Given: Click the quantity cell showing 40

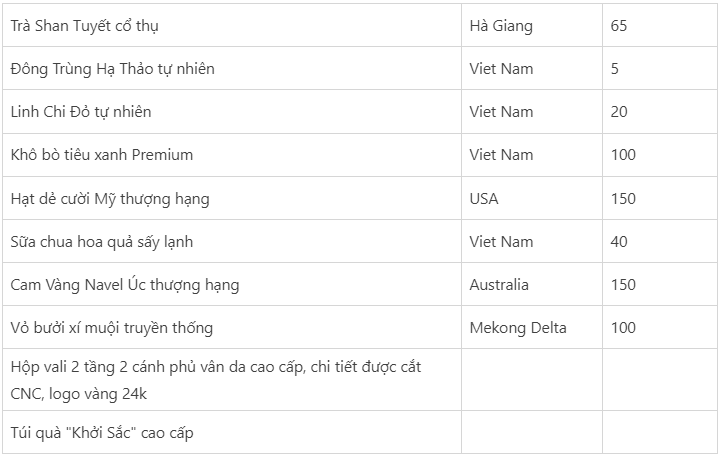Looking at the screenshot, I should [660, 241].
